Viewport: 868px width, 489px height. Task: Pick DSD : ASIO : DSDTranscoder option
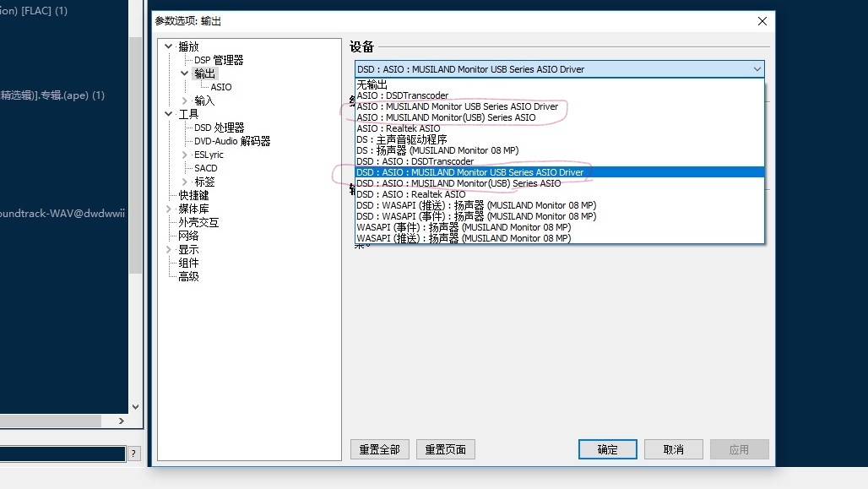click(x=415, y=161)
